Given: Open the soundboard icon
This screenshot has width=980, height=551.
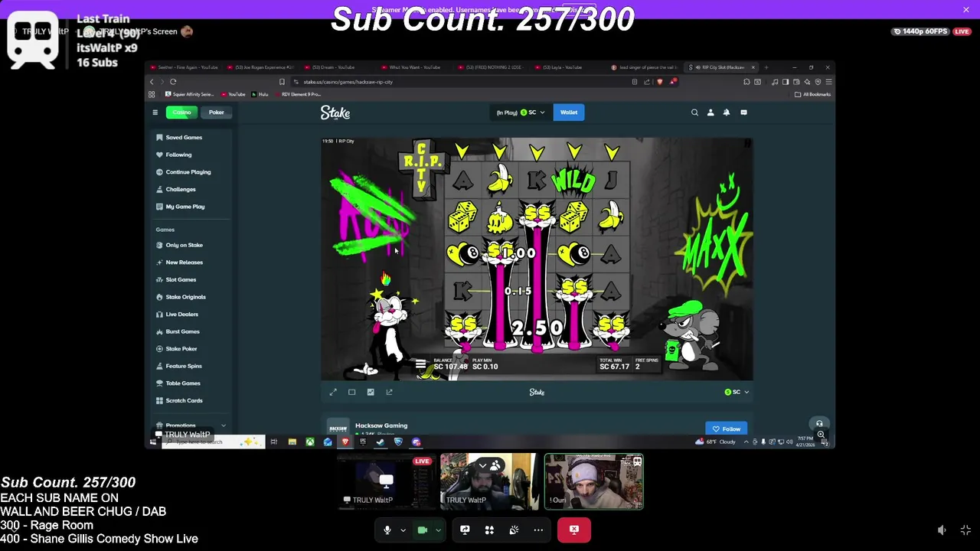Looking at the screenshot, I should coord(514,530).
